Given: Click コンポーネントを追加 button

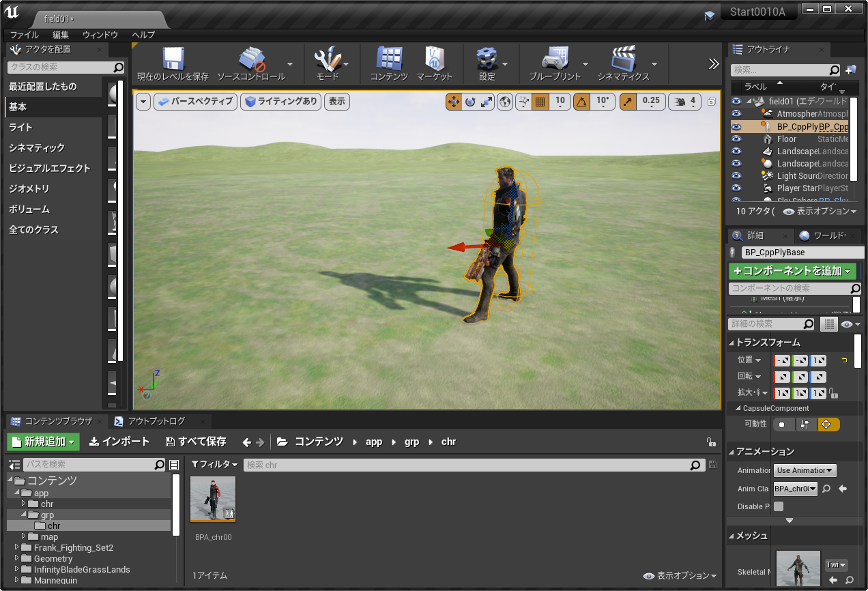Looking at the screenshot, I should [792, 271].
